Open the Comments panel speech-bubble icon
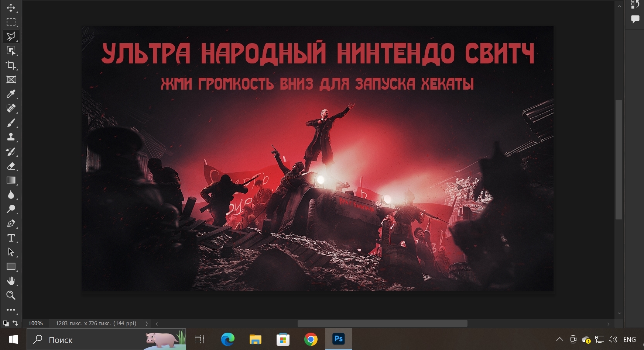The height and width of the screenshot is (350, 644). 635,19
